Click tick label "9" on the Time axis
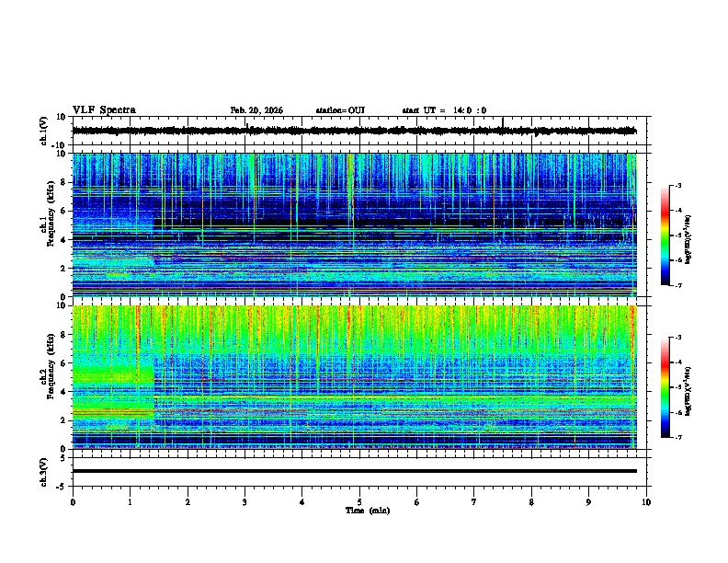The image size is (728, 563). point(588,502)
